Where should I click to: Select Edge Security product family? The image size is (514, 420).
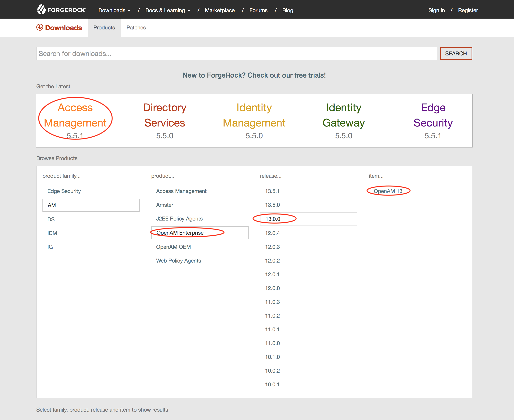pyautogui.click(x=64, y=191)
